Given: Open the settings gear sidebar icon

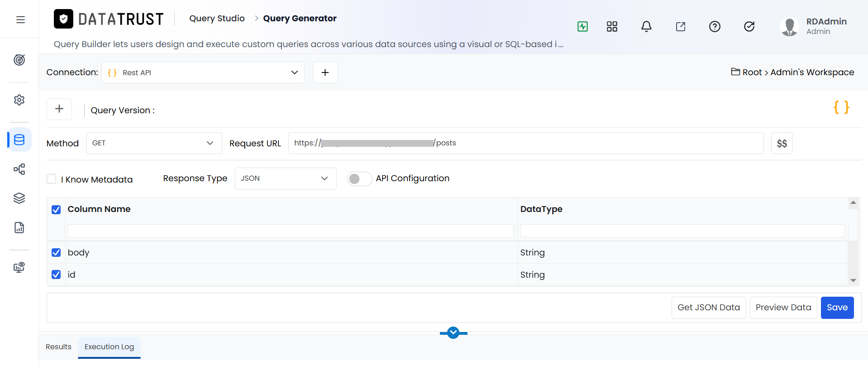Looking at the screenshot, I should pyautogui.click(x=19, y=100).
